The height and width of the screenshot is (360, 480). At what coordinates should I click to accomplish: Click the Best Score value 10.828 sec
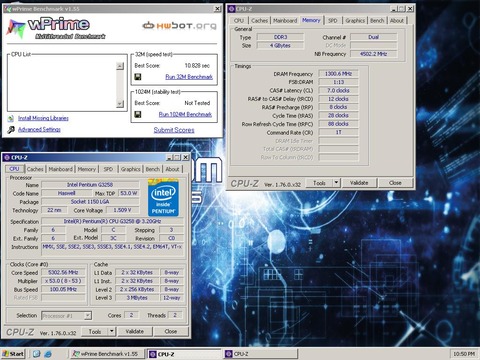coord(197,66)
